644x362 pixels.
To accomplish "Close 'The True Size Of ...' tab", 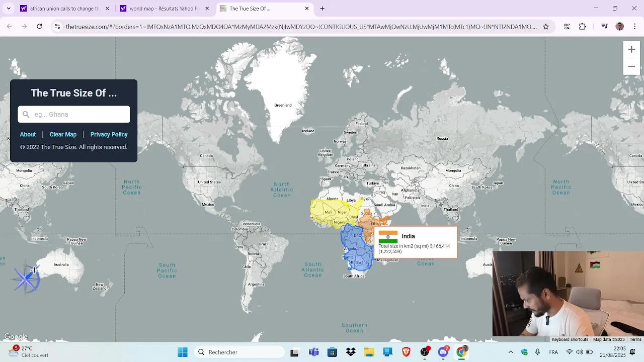I will 307,9.
